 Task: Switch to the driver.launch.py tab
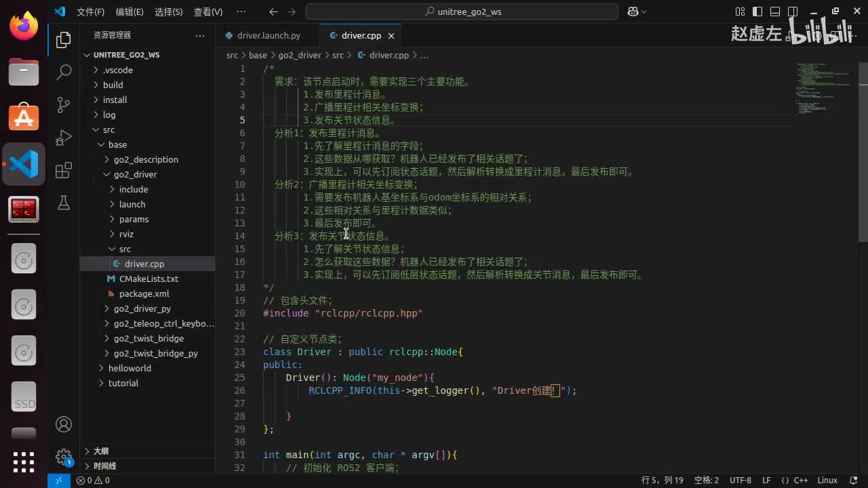pos(269,35)
